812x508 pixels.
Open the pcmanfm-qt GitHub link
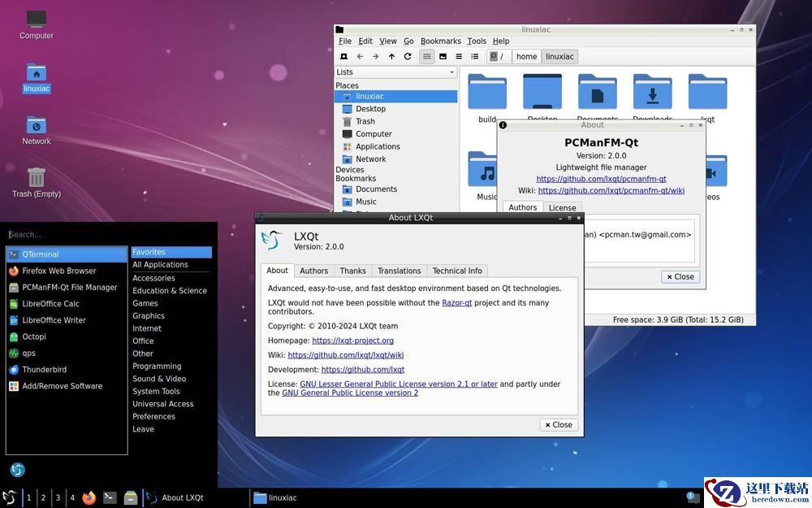click(601, 179)
